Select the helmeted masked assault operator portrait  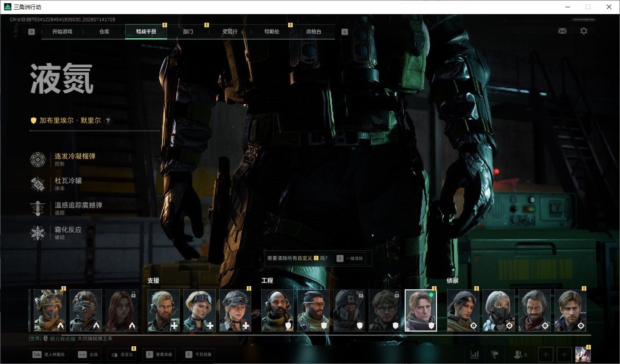50,310
